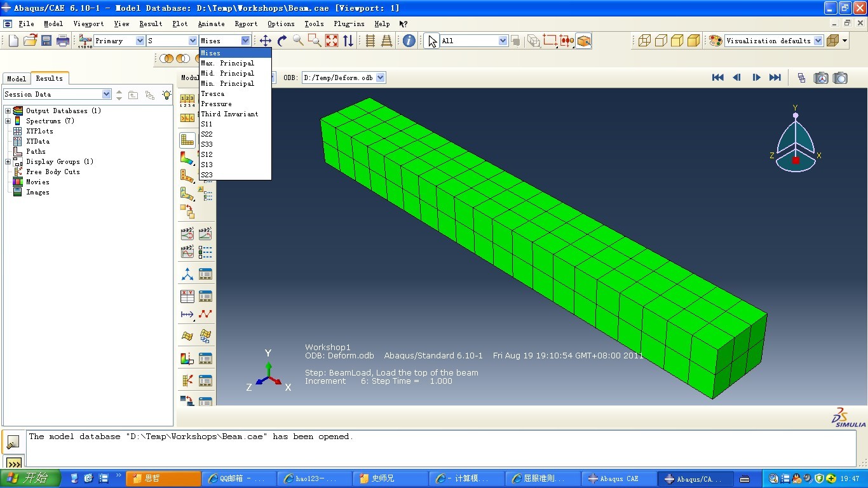Click the Create XY Data icon
The image size is (868, 488).
[187, 296]
